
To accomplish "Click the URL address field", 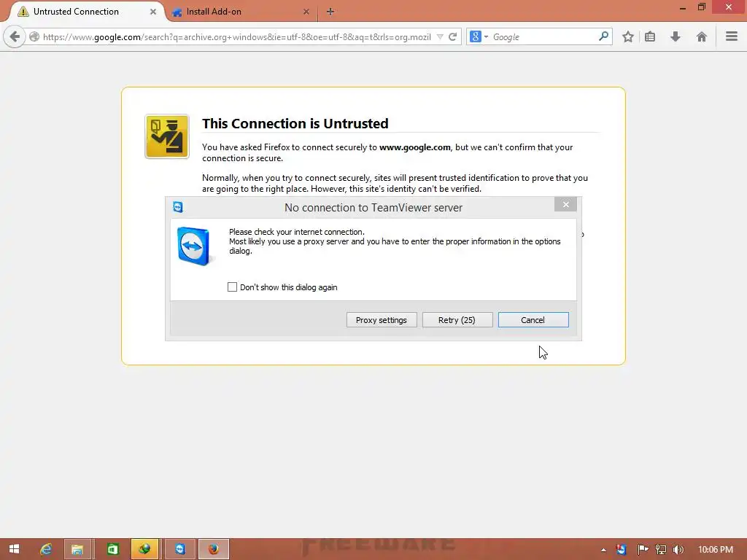I will (x=237, y=36).
